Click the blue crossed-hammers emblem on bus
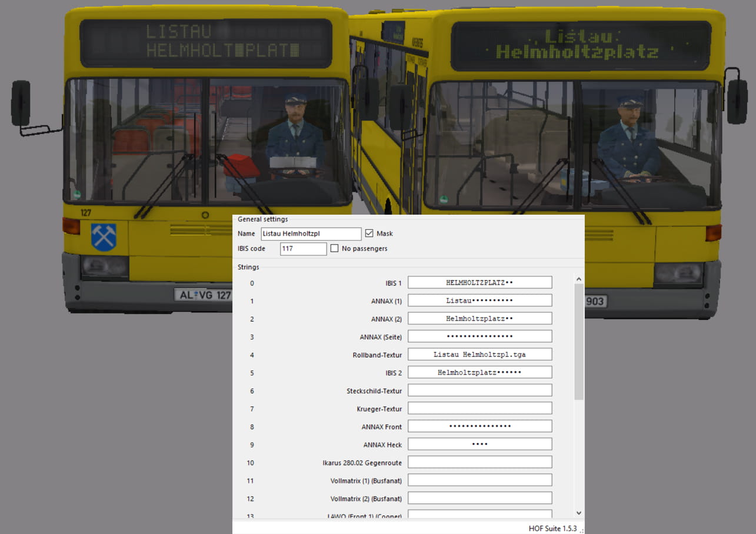Viewport: 756px width, 534px height. click(104, 237)
